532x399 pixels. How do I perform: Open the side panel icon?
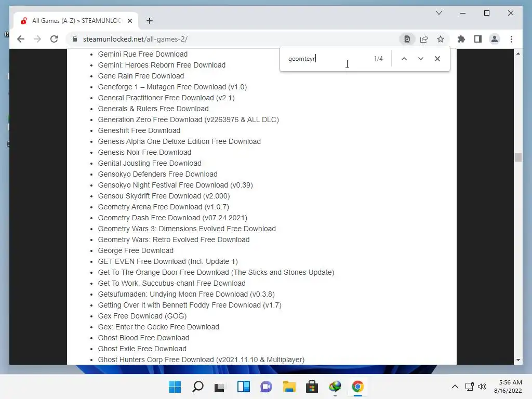(478, 39)
